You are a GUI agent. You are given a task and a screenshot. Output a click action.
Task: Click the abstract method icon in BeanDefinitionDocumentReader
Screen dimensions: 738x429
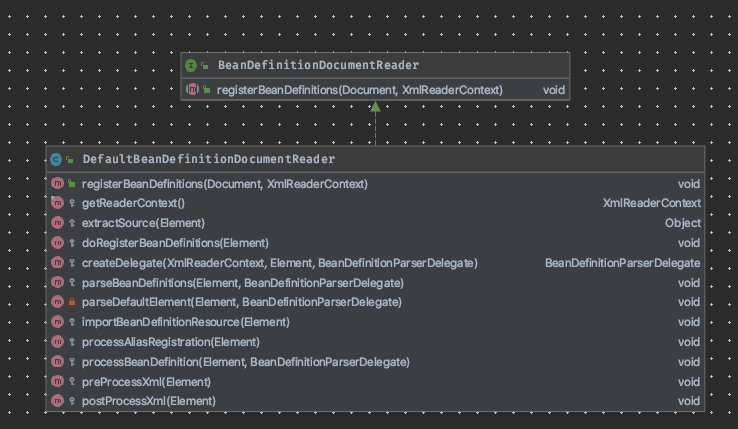tap(192, 89)
